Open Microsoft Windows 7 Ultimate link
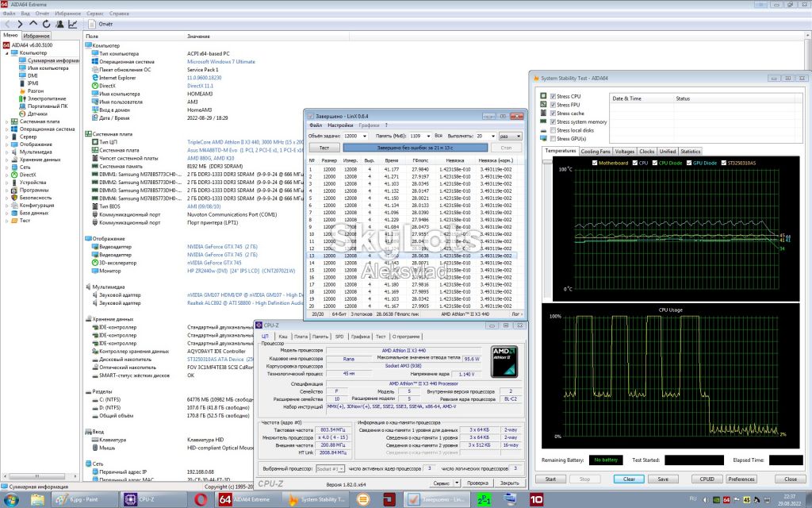This screenshot has height=508, width=812. (x=221, y=62)
